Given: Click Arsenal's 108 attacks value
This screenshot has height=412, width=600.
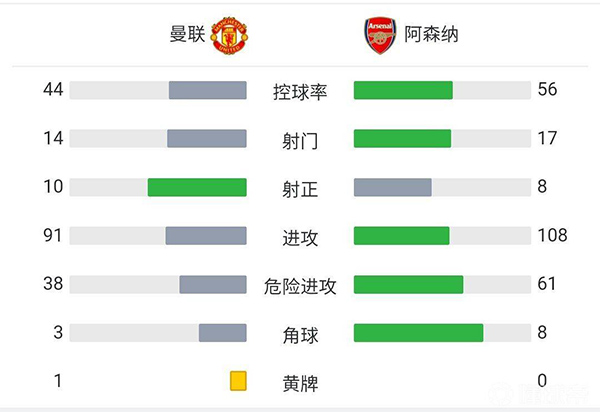Looking at the screenshot, I should (x=551, y=236).
